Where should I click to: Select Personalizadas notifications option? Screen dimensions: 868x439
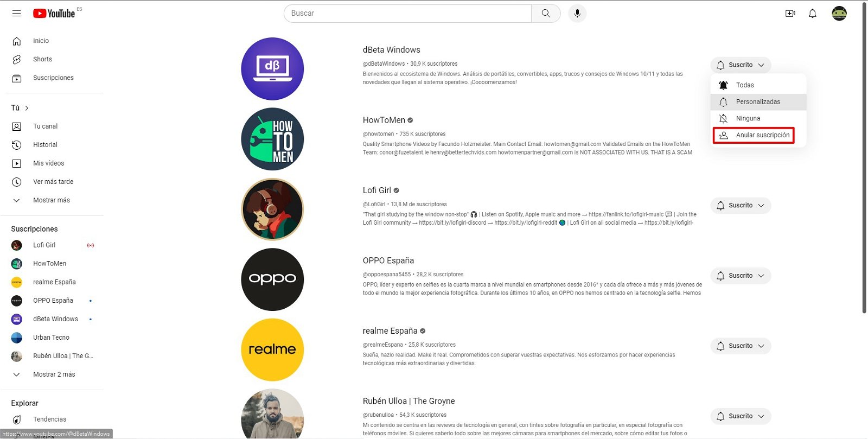[758, 102]
